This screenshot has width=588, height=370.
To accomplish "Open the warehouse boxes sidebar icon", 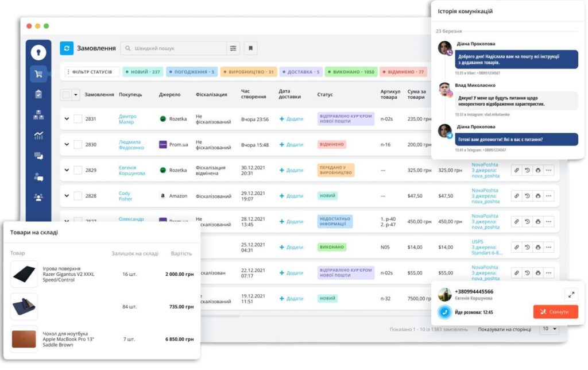I will 38,115.
